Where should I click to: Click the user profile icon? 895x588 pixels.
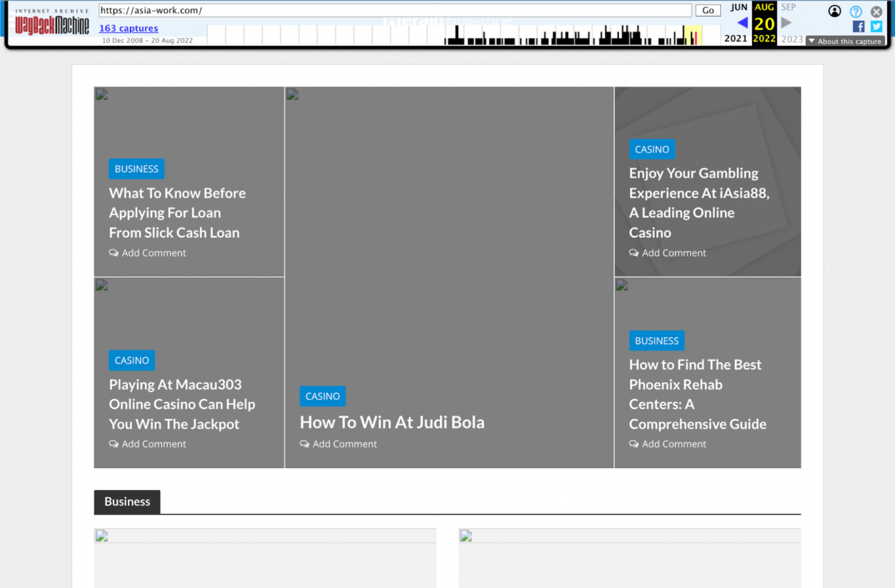(x=835, y=12)
